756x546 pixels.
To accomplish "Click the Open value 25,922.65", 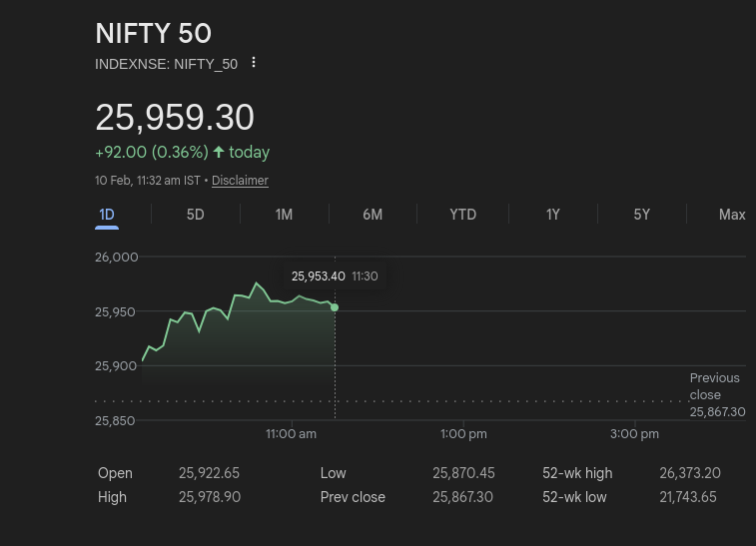I will click(209, 473).
